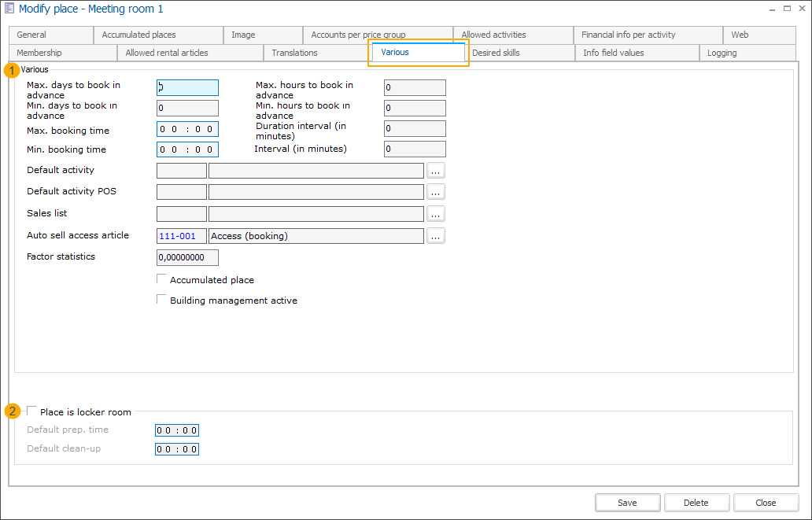Open the Accounts per price group tab

click(x=362, y=35)
